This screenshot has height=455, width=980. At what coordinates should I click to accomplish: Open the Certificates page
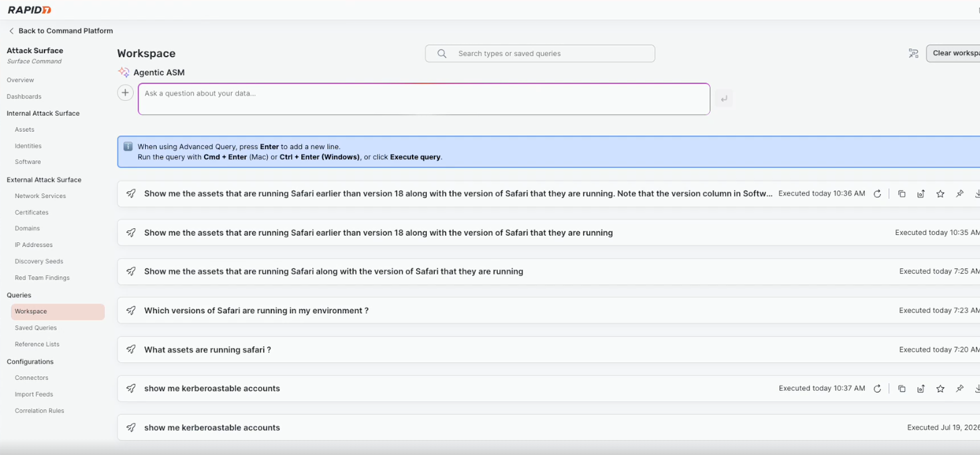click(x=31, y=212)
